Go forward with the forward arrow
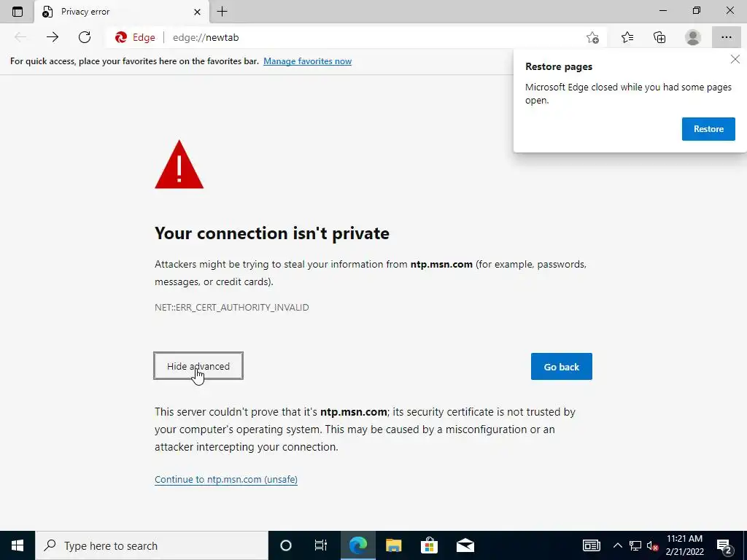Screen dimensions: 747x560 click(53, 37)
